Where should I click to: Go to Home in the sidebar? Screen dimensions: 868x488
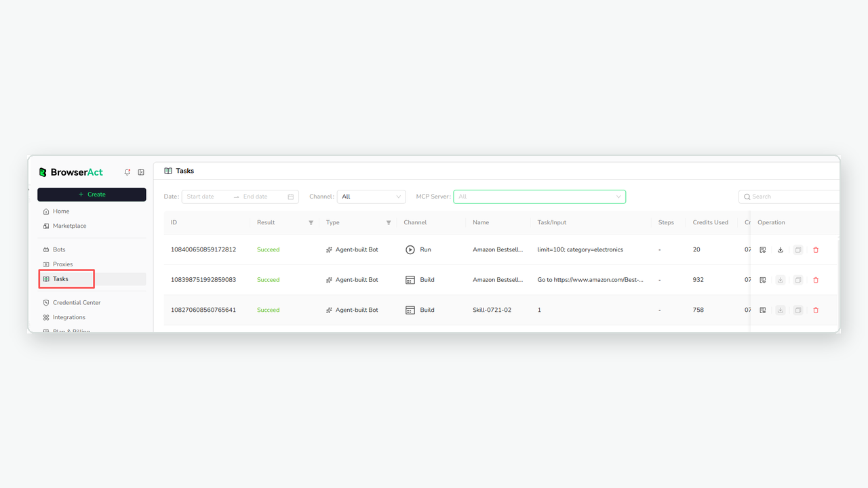pyautogui.click(x=92, y=211)
